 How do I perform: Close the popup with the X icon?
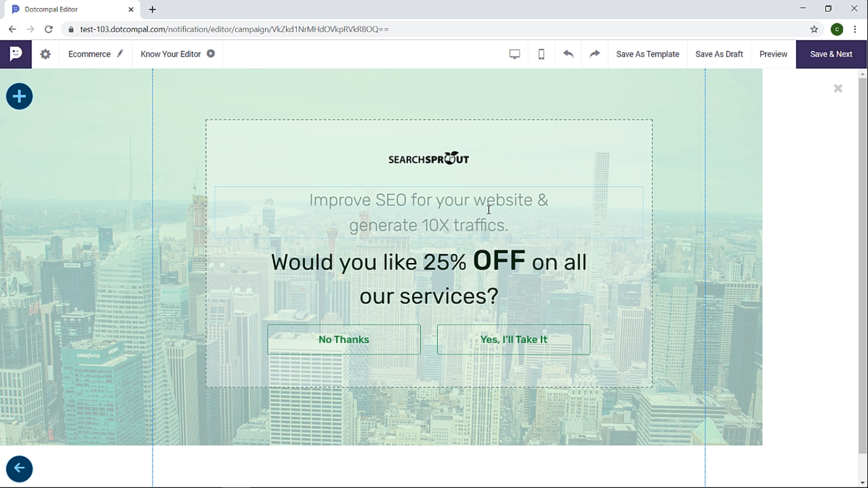pyautogui.click(x=838, y=89)
